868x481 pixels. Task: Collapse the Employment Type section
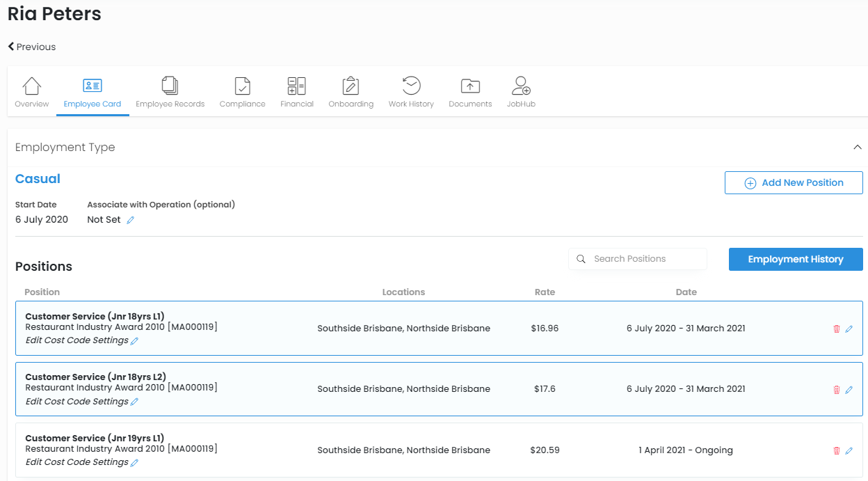(858, 148)
